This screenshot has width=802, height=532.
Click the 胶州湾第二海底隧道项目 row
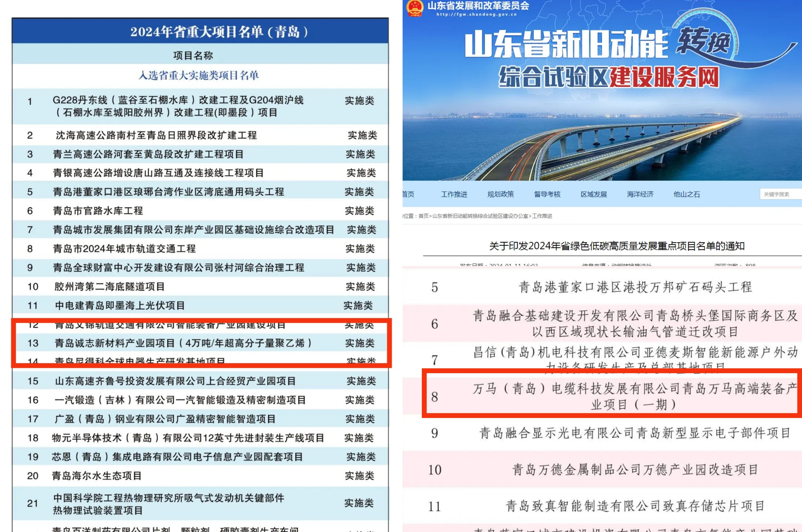[109, 287]
